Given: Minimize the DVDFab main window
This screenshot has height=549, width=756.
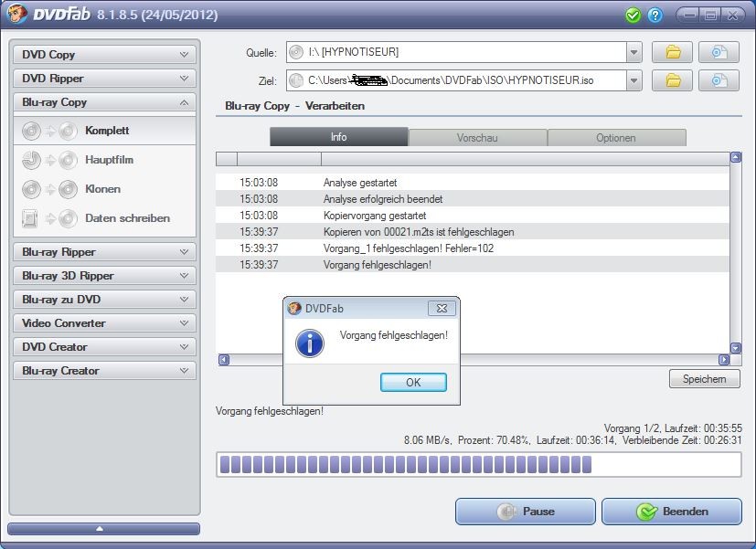Looking at the screenshot, I should (x=689, y=16).
